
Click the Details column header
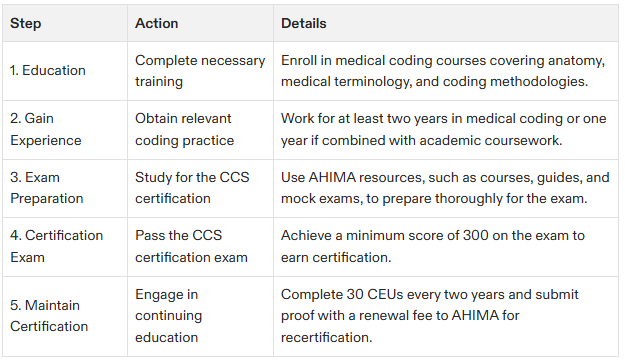click(x=446, y=23)
